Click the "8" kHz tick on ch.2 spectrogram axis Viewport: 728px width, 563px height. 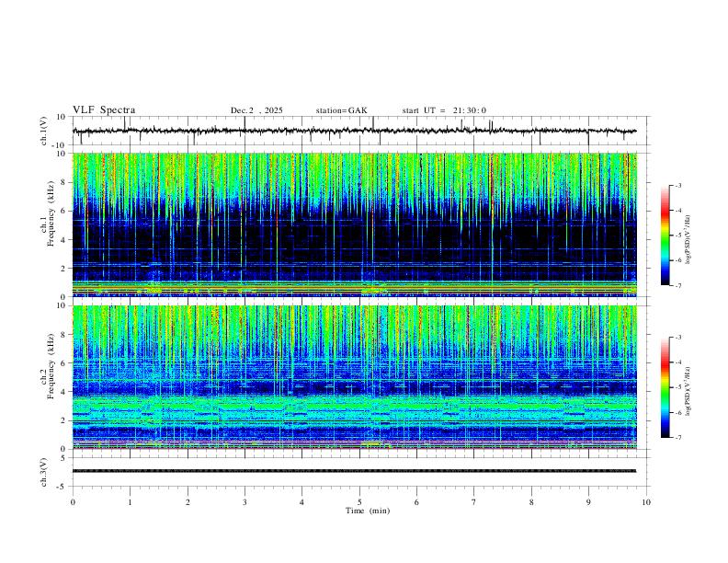point(64,335)
